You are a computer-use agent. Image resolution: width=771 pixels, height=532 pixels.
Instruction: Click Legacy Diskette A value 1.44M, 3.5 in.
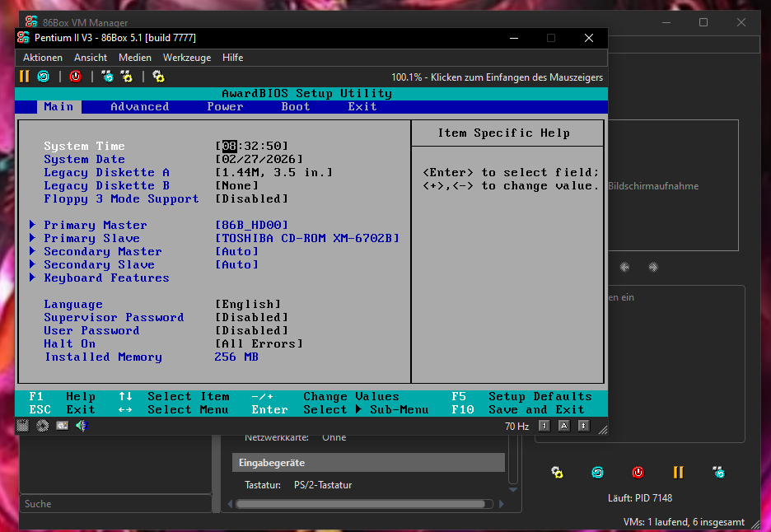click(x=273, y=173)
